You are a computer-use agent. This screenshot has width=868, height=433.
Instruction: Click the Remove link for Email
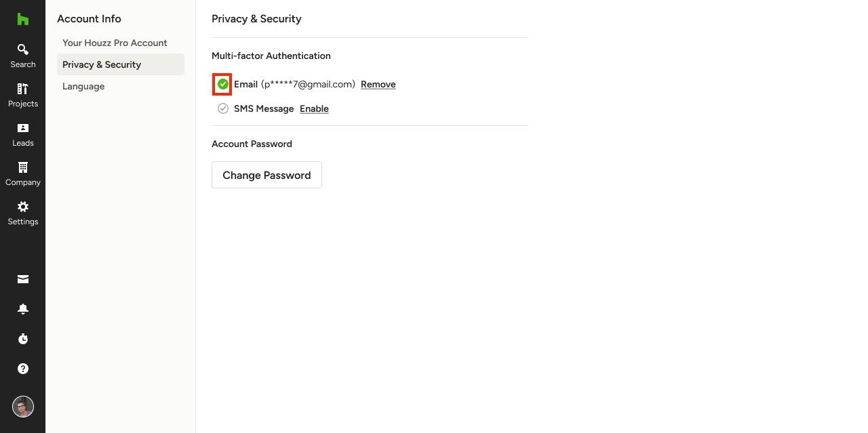pos(378,84)
